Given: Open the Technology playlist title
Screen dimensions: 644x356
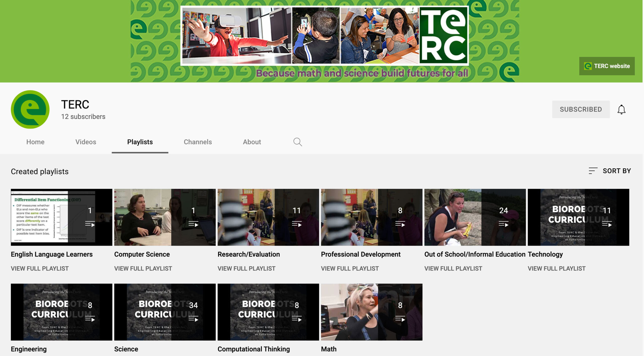Looking at the screenshot, I should coord(545,254).
